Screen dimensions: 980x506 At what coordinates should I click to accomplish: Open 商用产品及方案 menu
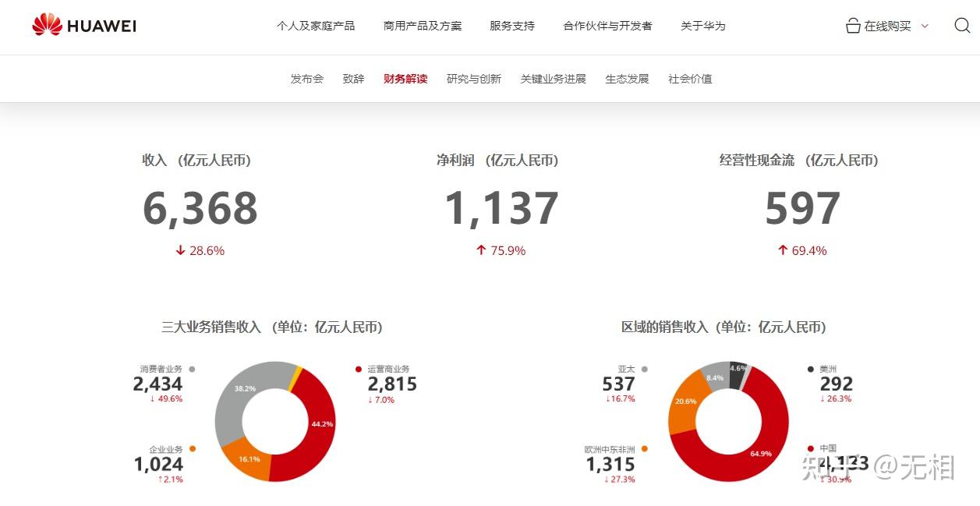pyautogui.click(x=423, y=26)
